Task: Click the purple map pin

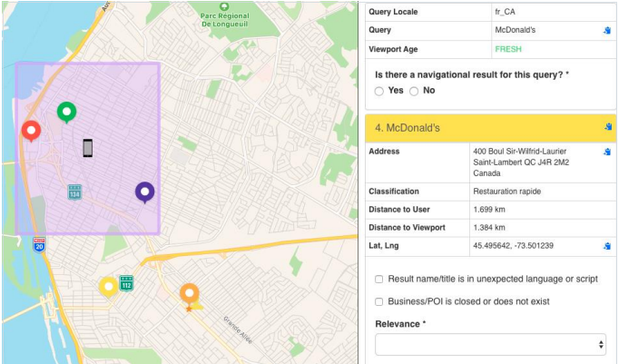Action: [145, 192]
